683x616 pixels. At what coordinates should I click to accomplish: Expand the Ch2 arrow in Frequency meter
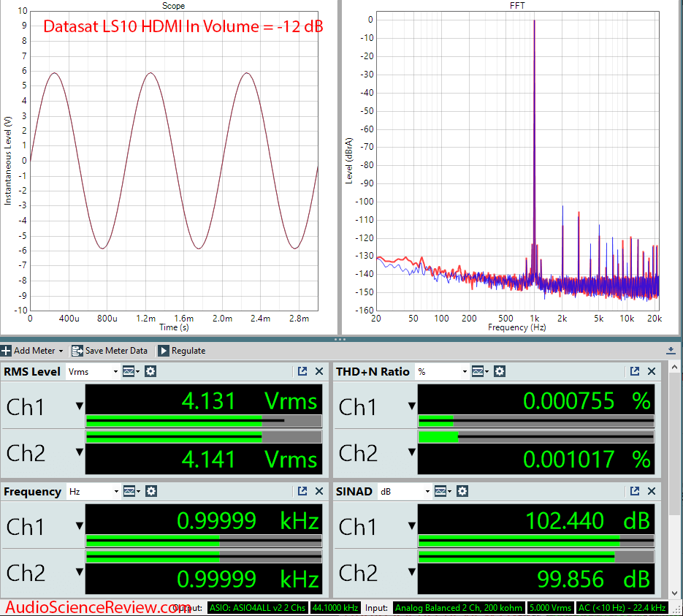click(x=80, y=572)
